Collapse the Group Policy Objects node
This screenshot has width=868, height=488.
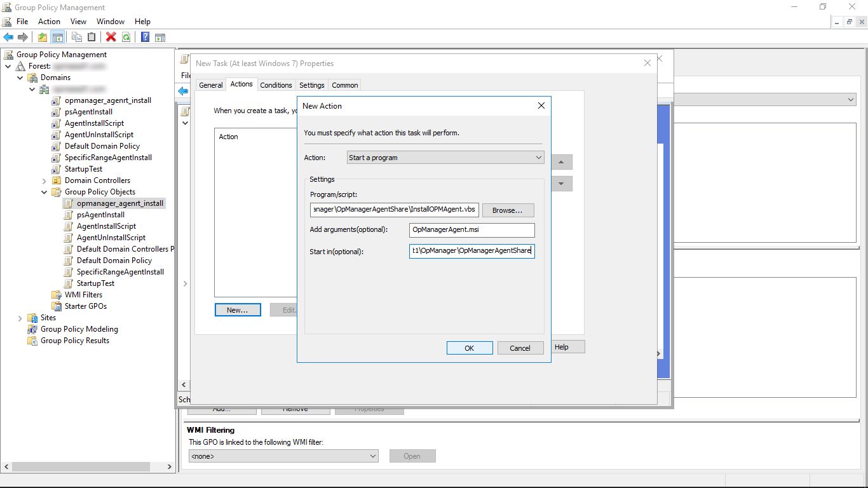(x=44, y=192)
